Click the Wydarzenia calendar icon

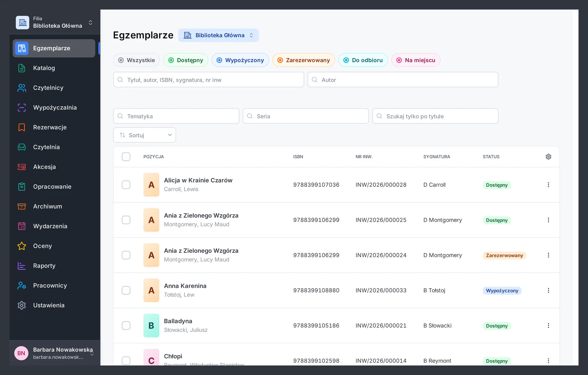click(x=22, y=226)
